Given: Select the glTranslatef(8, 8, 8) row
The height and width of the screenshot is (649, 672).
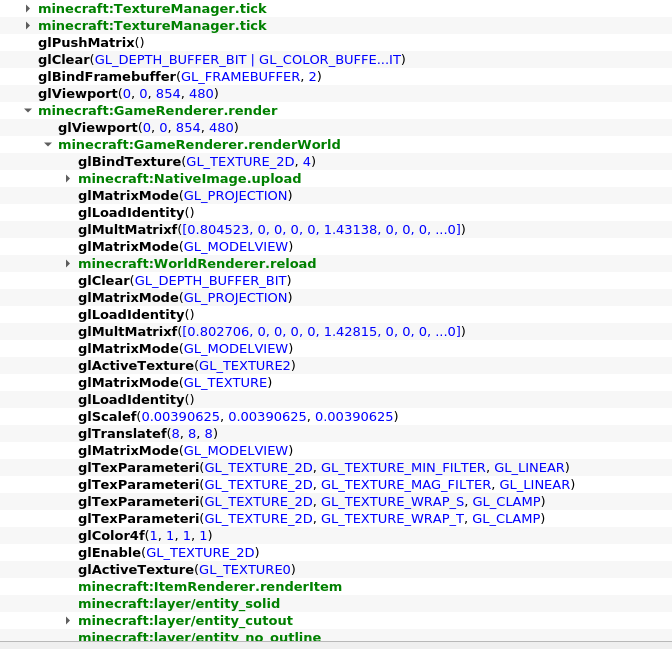Looking at the screenshot, I should click(336, 433).
